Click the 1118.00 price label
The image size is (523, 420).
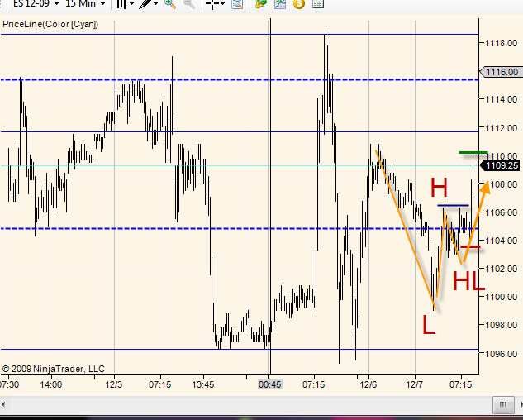pyautogui.click(x=502, y=43)
